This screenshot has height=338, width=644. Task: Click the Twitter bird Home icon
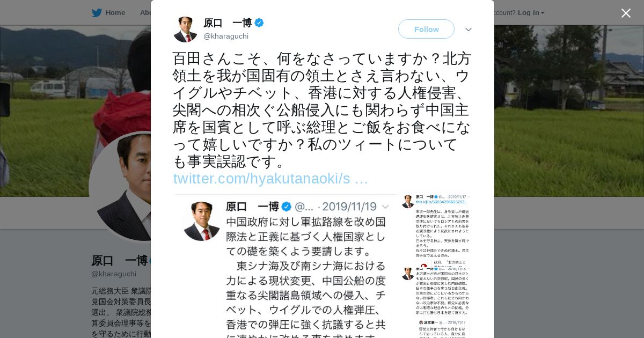tap(97, 13)
